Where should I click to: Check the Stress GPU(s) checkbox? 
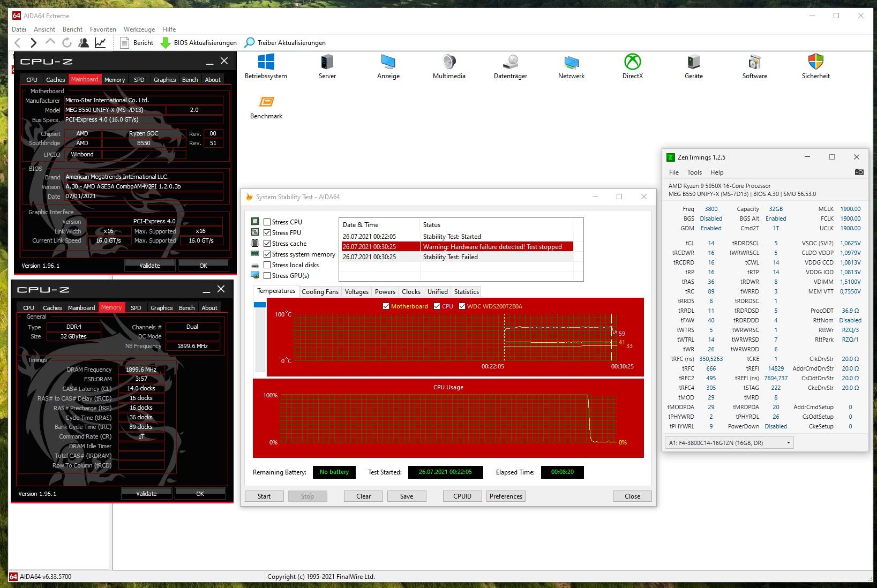click(267, 276)
